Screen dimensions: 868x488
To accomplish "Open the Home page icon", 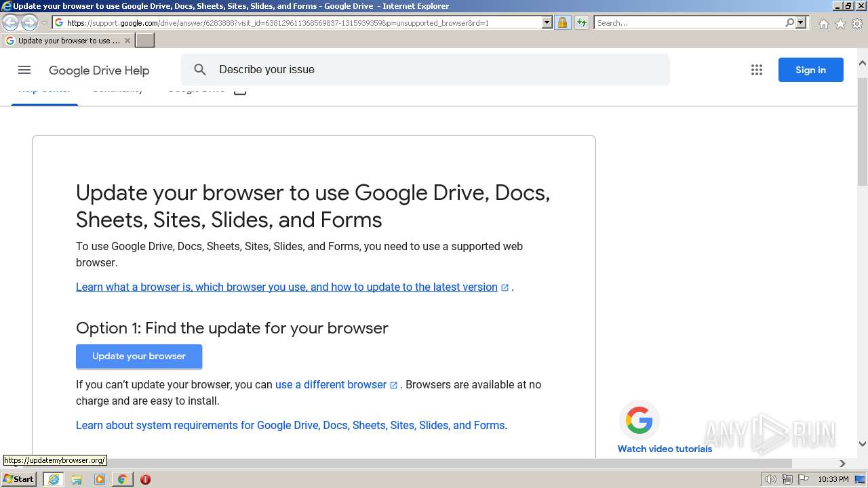I will tap(823, 24).
